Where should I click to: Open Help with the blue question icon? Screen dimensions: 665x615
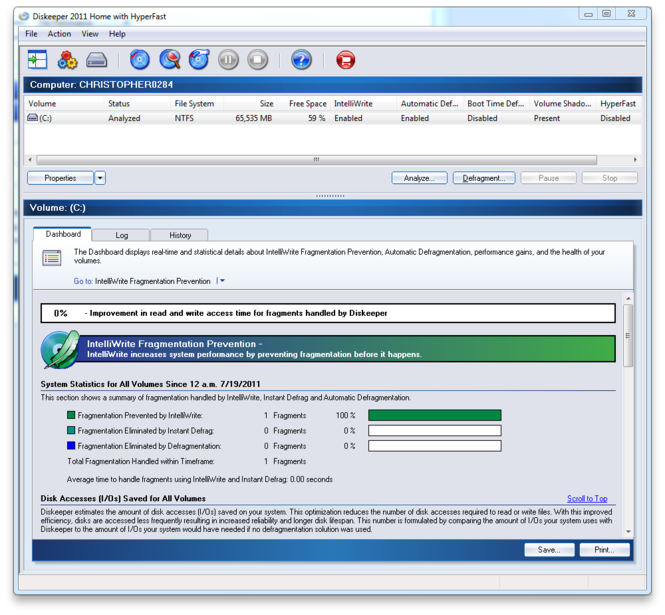pos(302,60)
